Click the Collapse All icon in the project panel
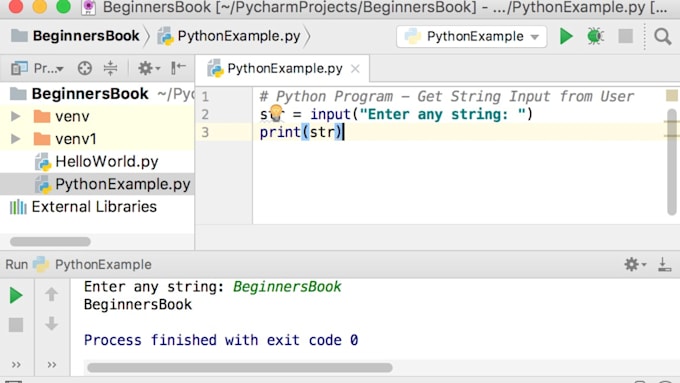 [111, 68]
